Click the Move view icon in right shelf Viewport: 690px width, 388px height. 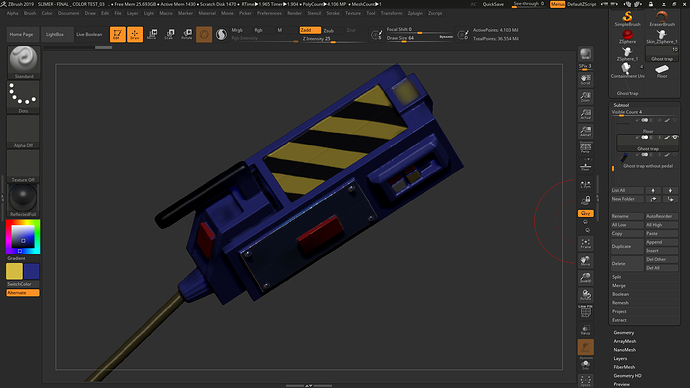(x=585, y=261)
